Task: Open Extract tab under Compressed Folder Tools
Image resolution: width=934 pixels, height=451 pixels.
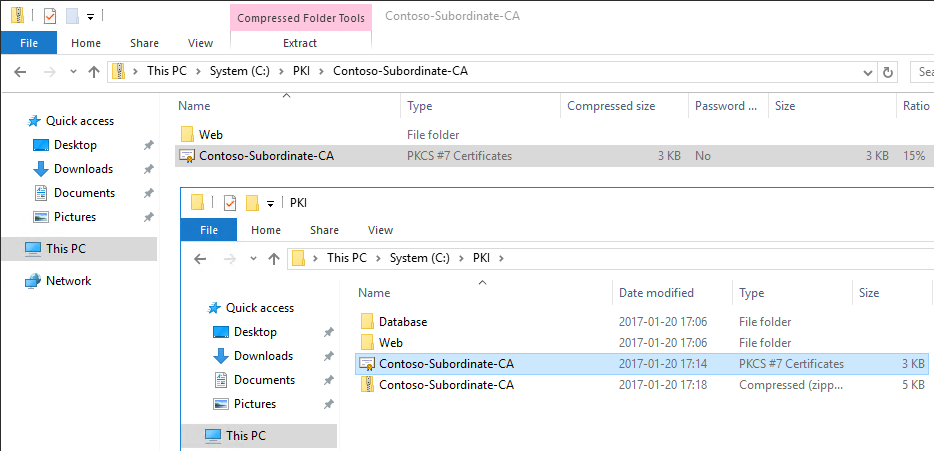Action: tap(300, 43)
